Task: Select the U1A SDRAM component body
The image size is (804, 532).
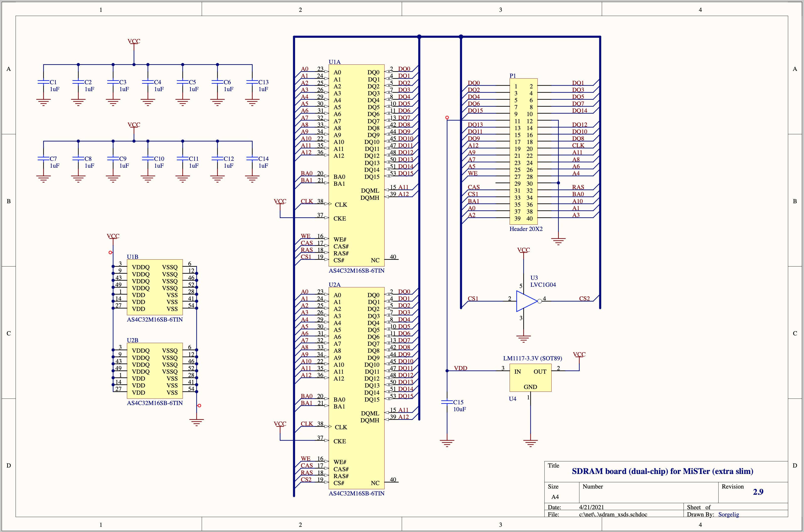Action: coord(356,165)
